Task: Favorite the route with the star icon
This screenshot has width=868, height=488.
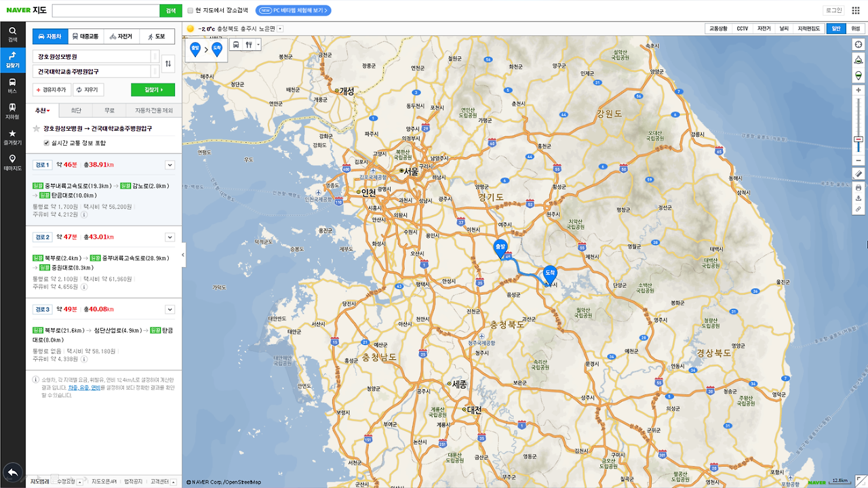Action: (x=37, y=128)
